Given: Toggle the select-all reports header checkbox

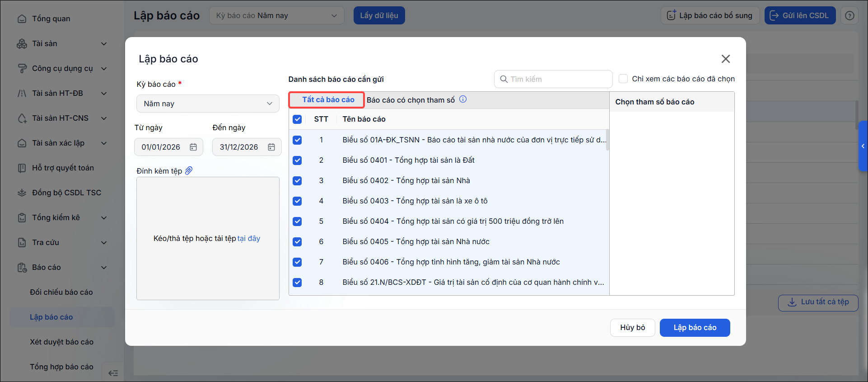Looking at the screenshot, I should (x=297, y=119).
